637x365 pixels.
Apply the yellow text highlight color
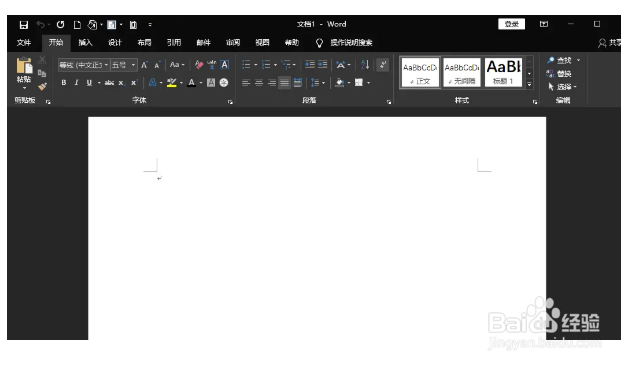coord(171,83)
